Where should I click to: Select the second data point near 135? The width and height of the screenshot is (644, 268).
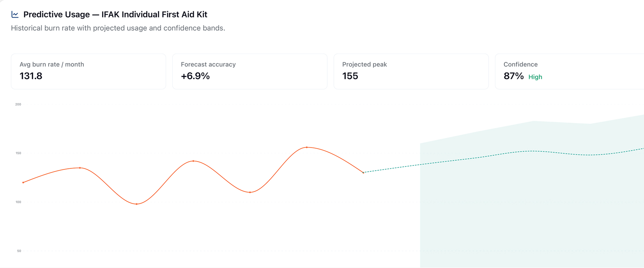(80, 168)
